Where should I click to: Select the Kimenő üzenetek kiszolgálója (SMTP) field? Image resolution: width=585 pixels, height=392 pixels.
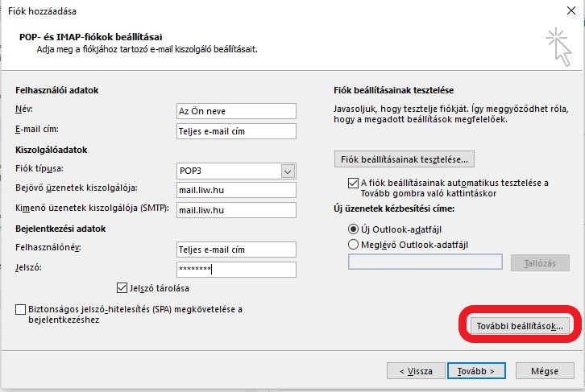(x=235, y=210)
